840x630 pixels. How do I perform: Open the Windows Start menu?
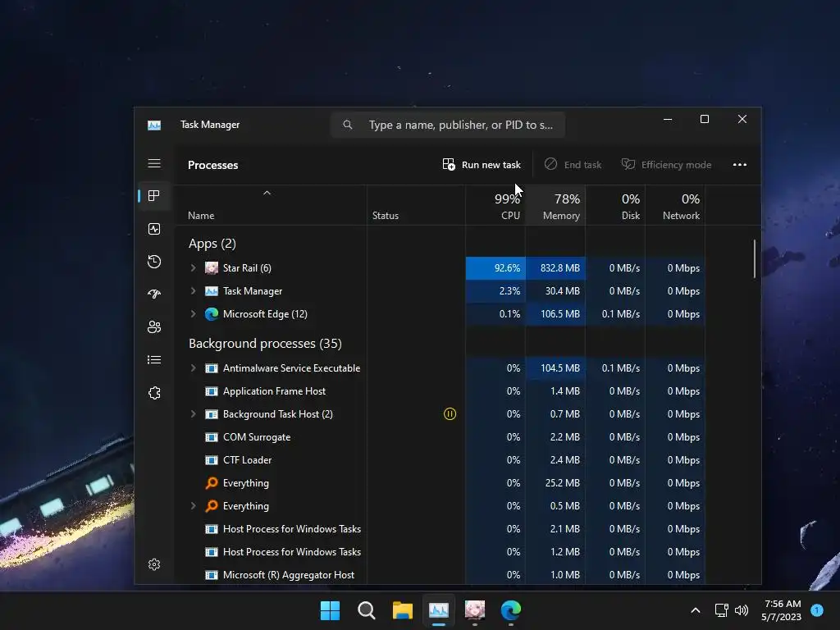[330, 610]
